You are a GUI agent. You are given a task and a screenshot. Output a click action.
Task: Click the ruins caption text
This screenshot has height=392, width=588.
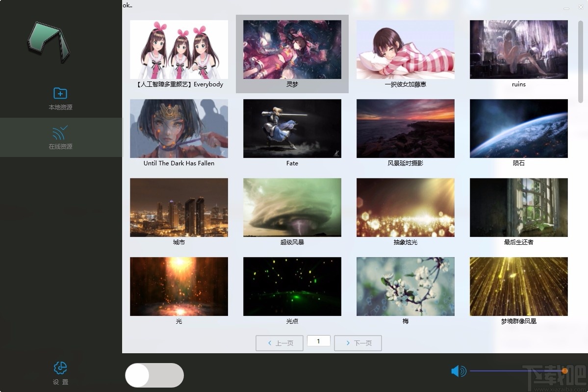pyautogui.click(x=519, y=84)
